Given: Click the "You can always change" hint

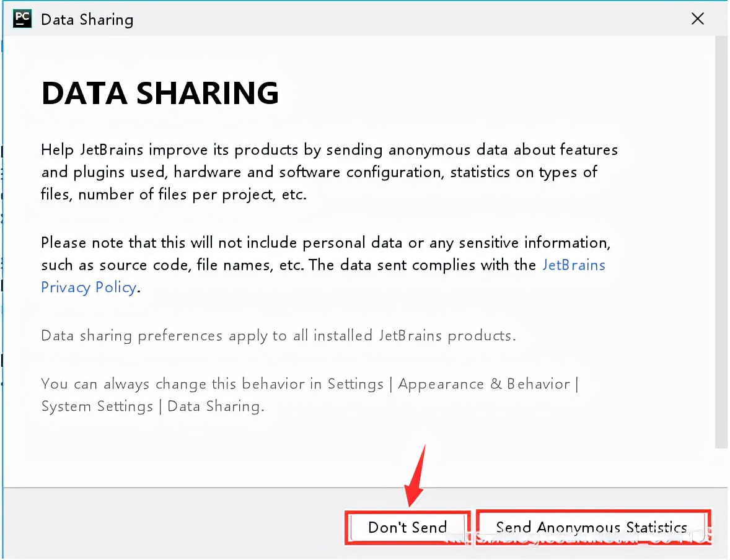Looking at the screenshot, I should (x=174, y=384).
